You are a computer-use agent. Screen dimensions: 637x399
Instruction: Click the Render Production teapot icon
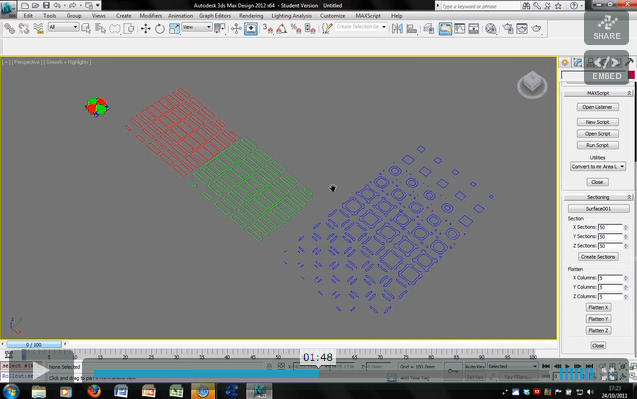[x=536, y=28]
